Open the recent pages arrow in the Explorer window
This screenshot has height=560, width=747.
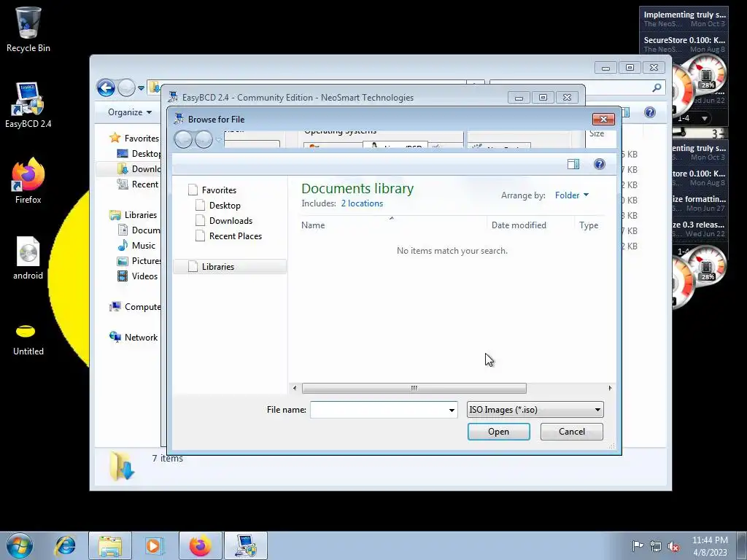click(x=141, y=88)
